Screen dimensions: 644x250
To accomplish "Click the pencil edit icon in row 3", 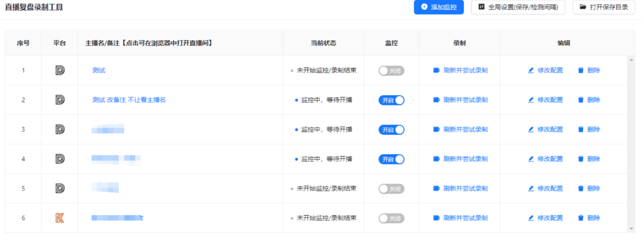I will pos(531,129).
